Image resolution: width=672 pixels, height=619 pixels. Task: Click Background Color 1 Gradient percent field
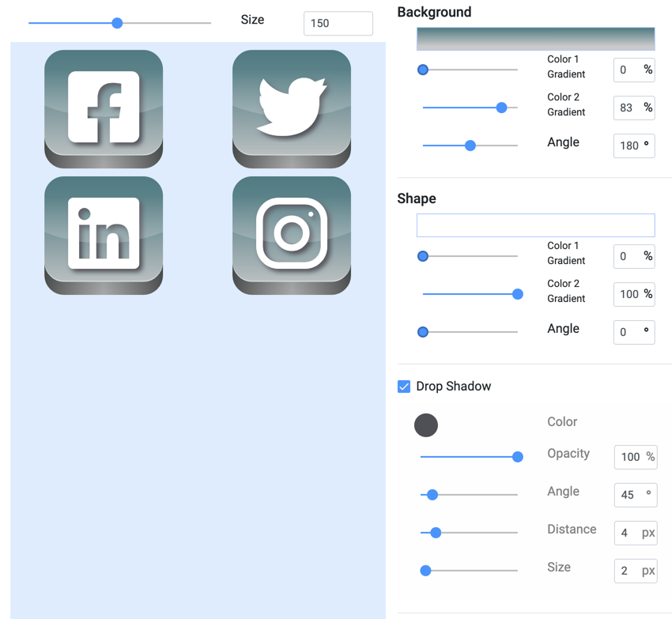(x=634, y=70)
